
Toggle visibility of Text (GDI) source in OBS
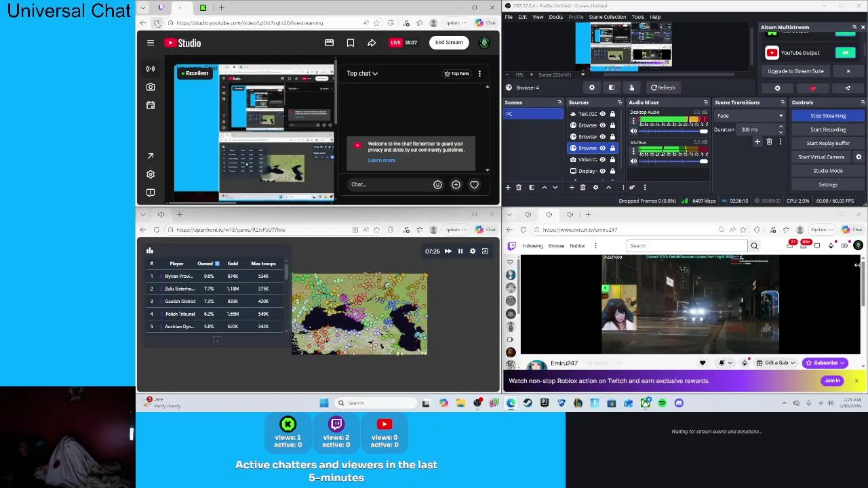(x=602, y=114)
